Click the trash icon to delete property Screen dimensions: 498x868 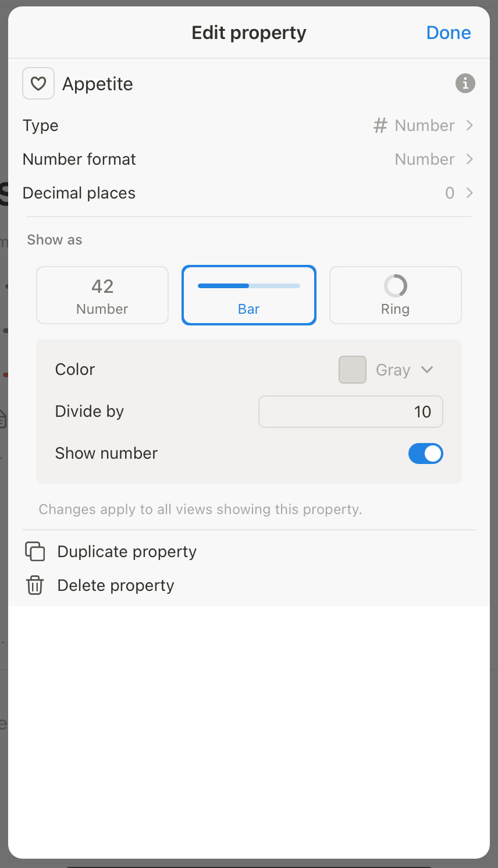[35, 585]
